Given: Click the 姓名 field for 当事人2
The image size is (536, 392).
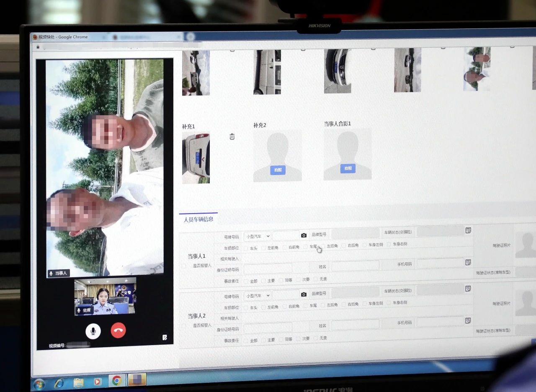Looking at the screenshot, I should click(356, 325).
